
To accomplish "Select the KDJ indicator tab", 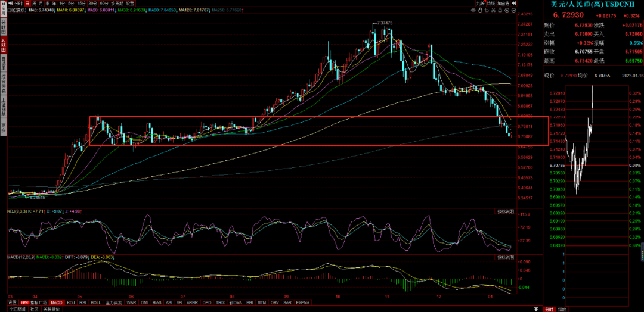I will point(70,302).
